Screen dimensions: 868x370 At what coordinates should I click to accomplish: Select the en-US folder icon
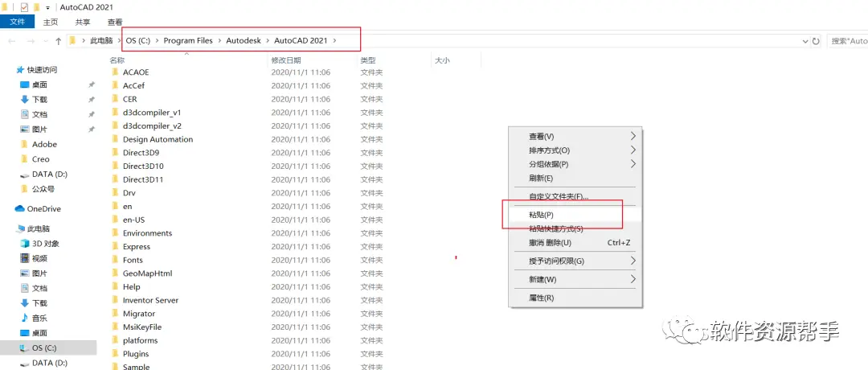pos(115,220)
